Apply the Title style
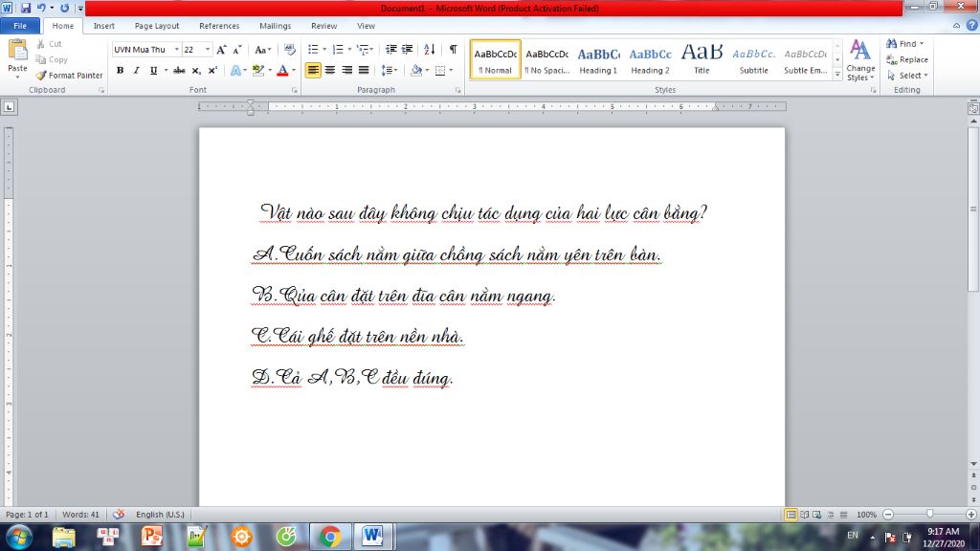The height and width of the screenshot is (551, 980). [702, 60]
